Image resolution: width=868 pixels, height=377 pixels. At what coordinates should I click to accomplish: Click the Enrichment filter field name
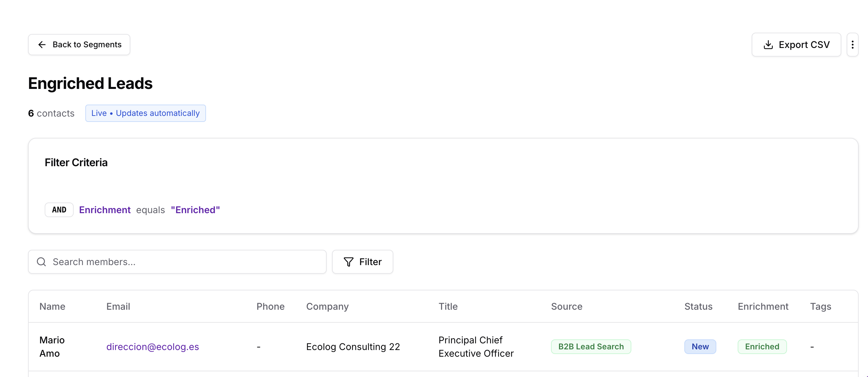pyautogui.click(x=104, y=210)
